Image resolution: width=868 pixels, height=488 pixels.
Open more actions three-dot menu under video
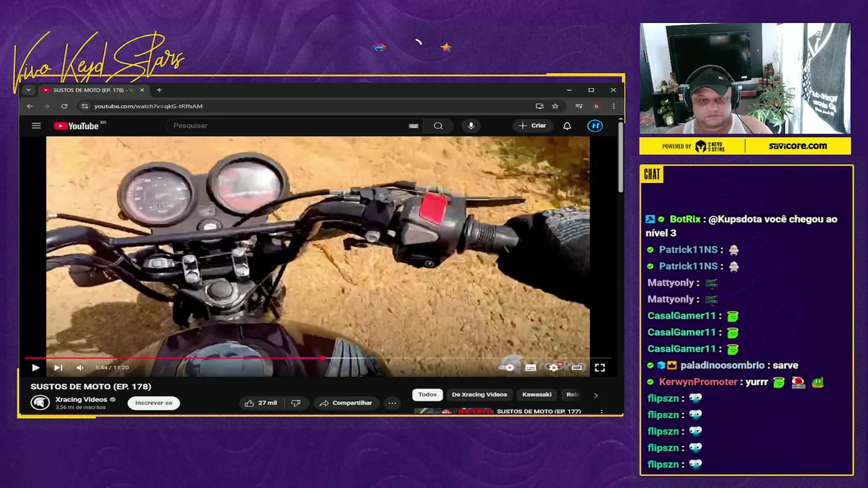click(392, 403)
